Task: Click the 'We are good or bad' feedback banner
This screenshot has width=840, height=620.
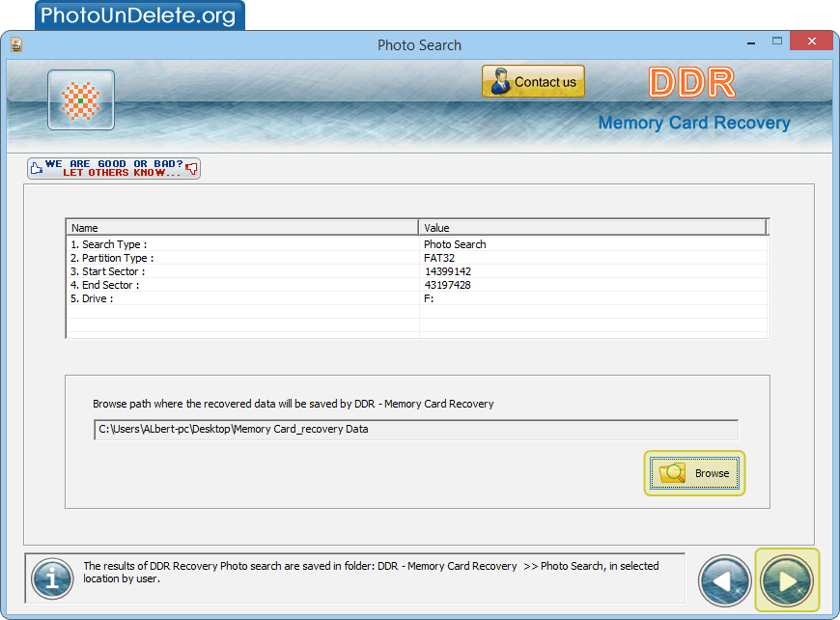Action: click(114, 168)
